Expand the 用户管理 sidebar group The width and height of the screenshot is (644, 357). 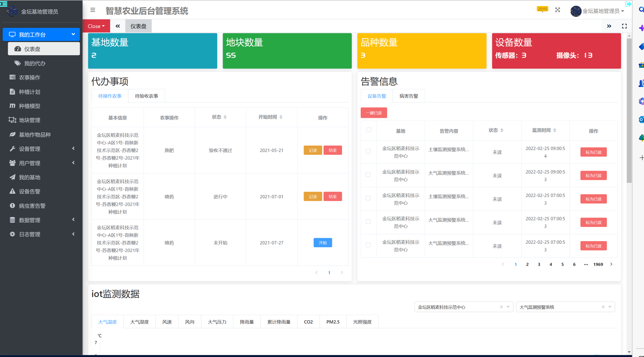coord(41,163)
